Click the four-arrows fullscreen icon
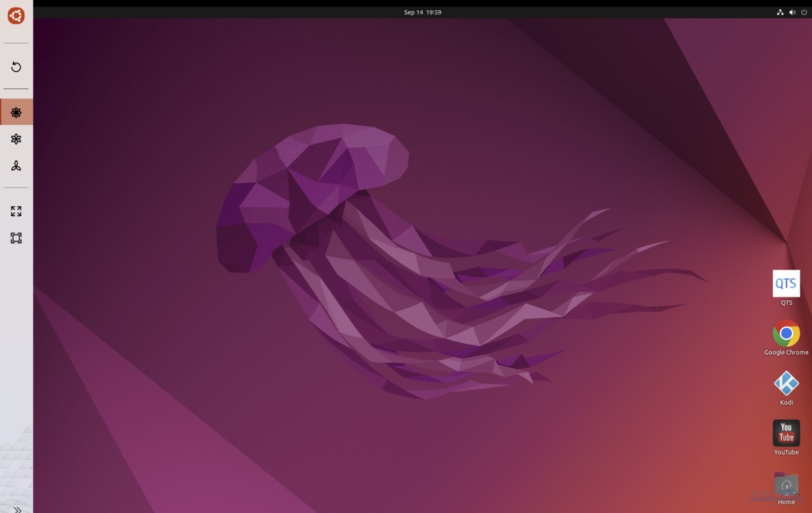 16,211
